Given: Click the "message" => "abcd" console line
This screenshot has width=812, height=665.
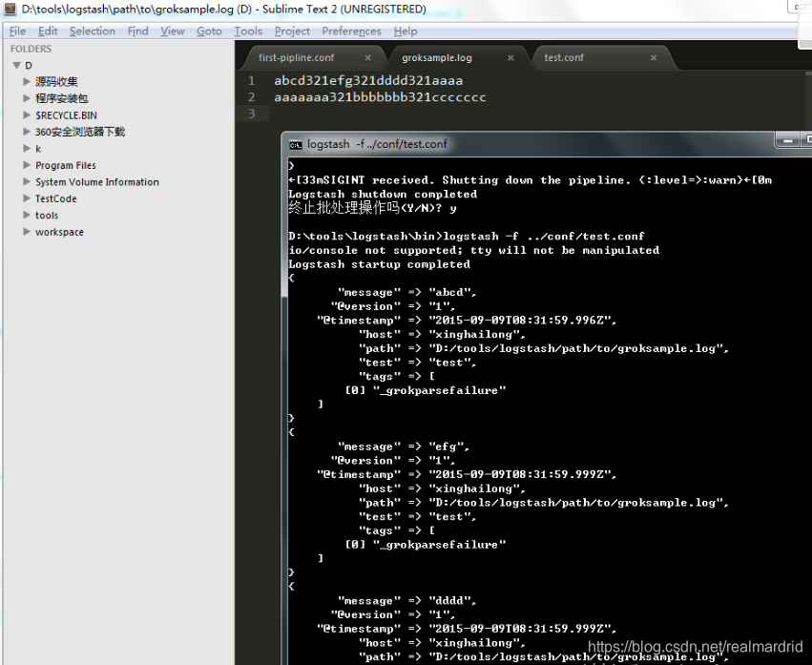Looking at the screenshot, I should click(406, 292).
